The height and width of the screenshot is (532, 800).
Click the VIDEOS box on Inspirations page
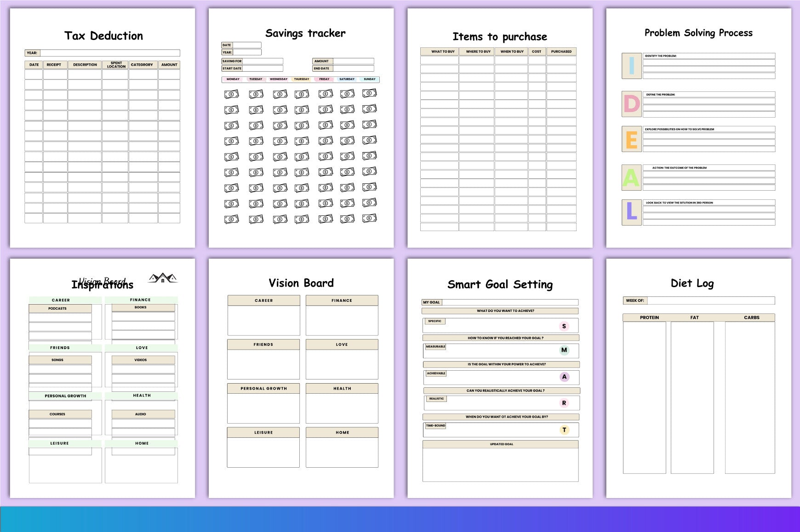(143, 360)
